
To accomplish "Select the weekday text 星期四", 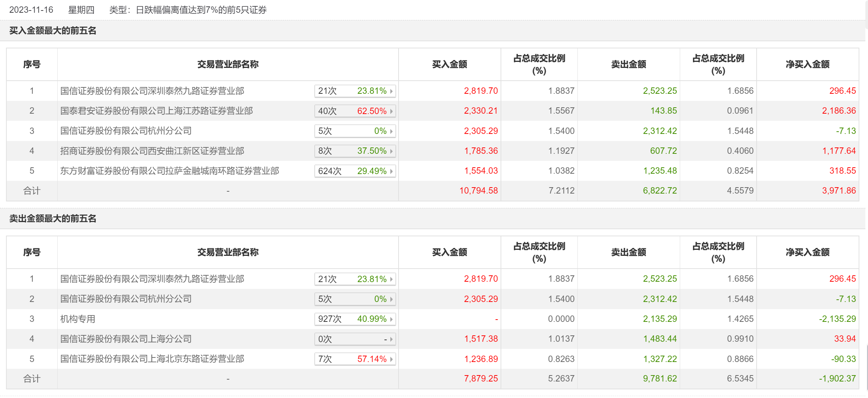I will tap(81, 10).
